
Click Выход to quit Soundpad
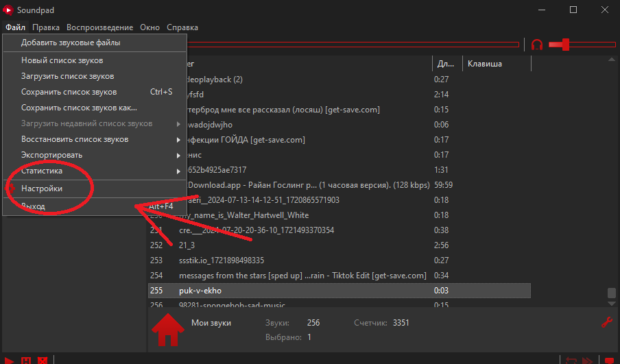[x=95, y=206]
